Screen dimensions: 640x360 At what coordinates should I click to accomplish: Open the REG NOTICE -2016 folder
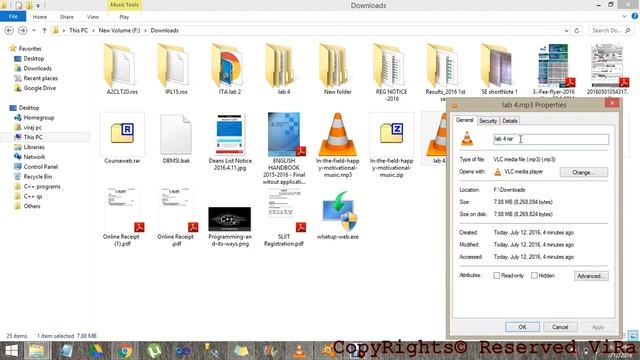(x=391, y=72)
